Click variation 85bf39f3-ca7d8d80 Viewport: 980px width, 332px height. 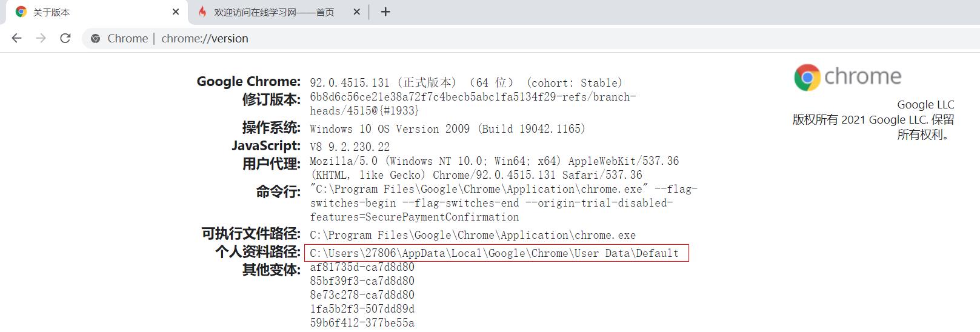click(x=362, y=281)
